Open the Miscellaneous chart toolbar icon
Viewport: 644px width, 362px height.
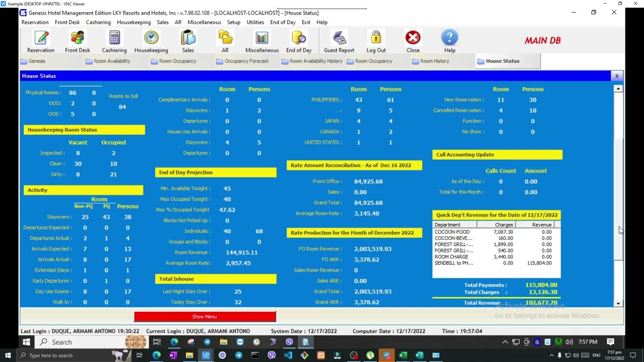(262, 42)
